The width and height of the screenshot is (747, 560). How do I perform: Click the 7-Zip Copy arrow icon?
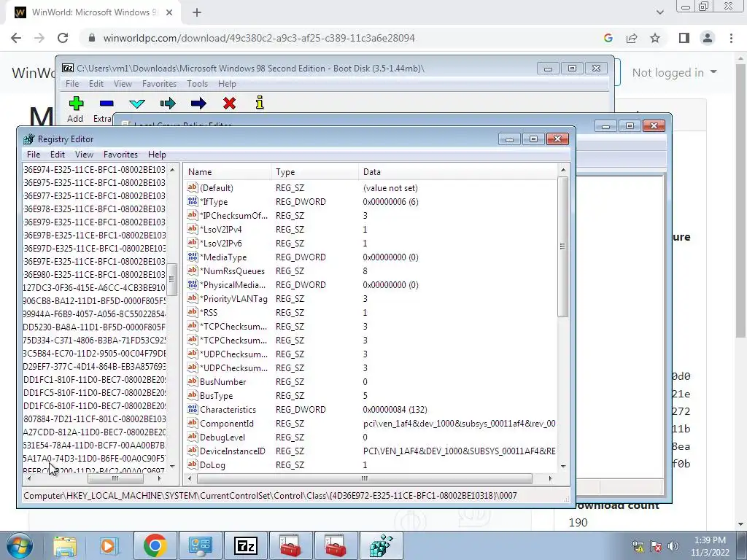point(168,104)
